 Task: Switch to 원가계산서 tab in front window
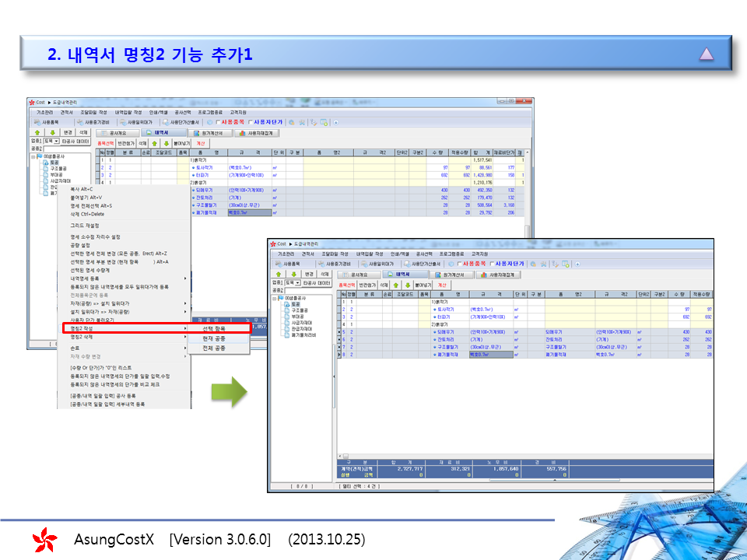pos(451,275)
